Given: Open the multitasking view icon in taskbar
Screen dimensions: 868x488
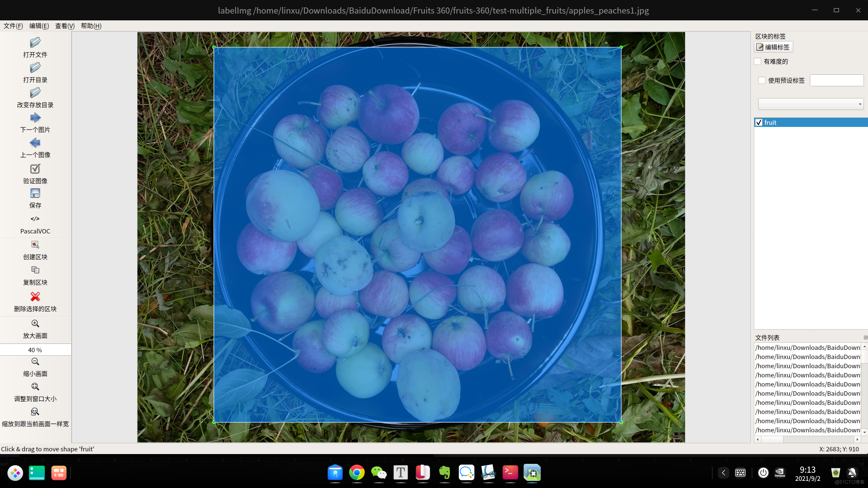Looking at the screenshot, I should pyautogui.click(x=58, y=473).
